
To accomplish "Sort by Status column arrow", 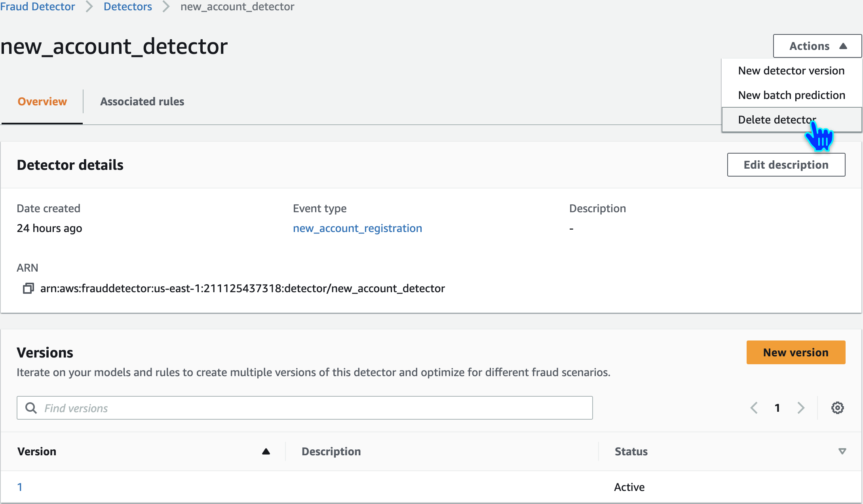I will tap(842, 451).
